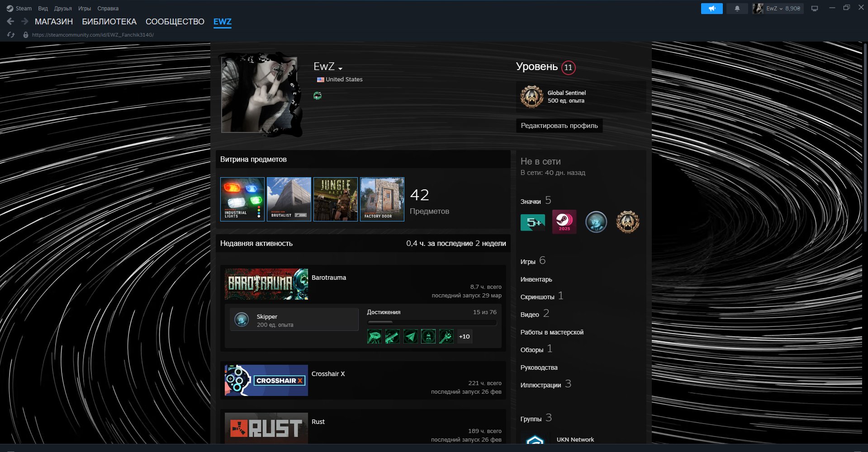Viewport: 868px width, 452px height.
Task: Click the Rust game title
Action: 318,422
